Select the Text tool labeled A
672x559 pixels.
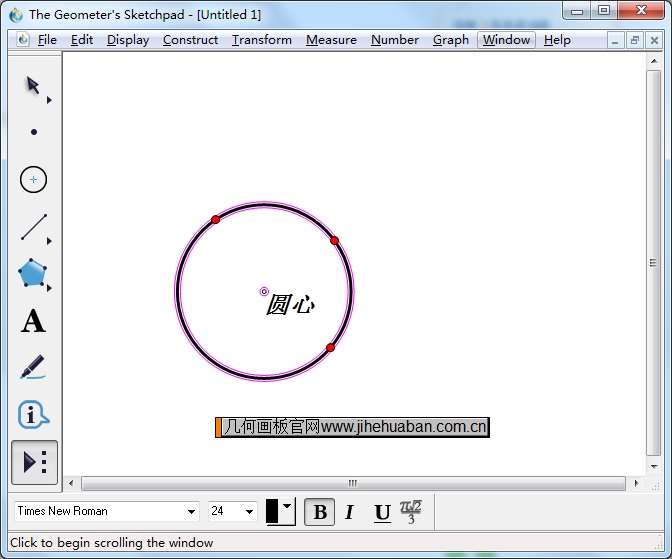click(33, 321)
